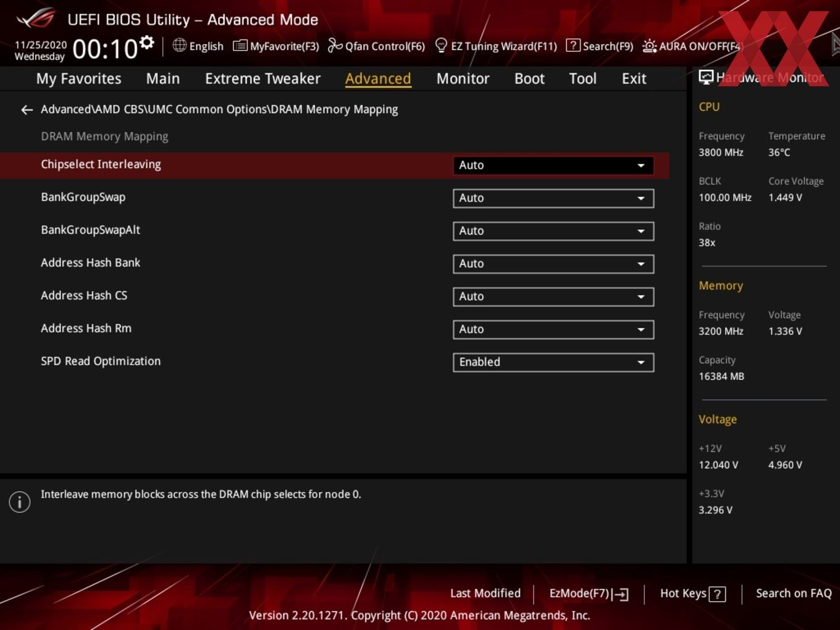840x630 pixels.
Task: Go to the Boot tab
Action: (x=529, y=78)
